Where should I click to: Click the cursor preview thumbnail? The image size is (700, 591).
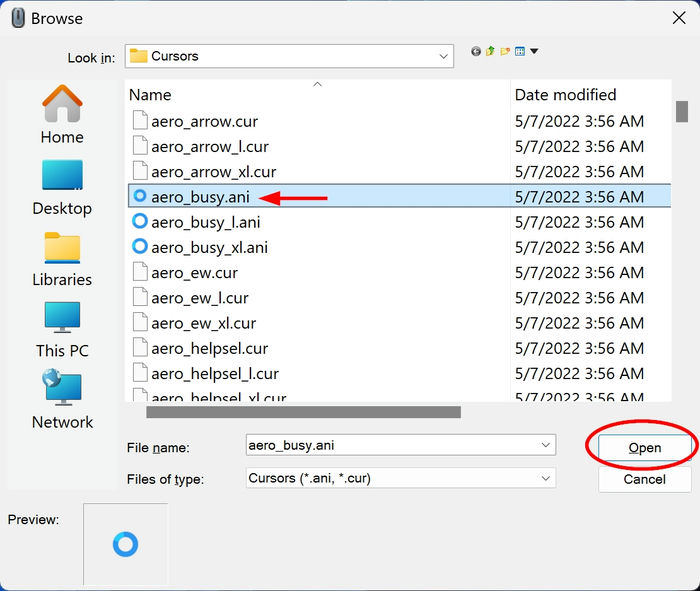[x=125, y=544]
